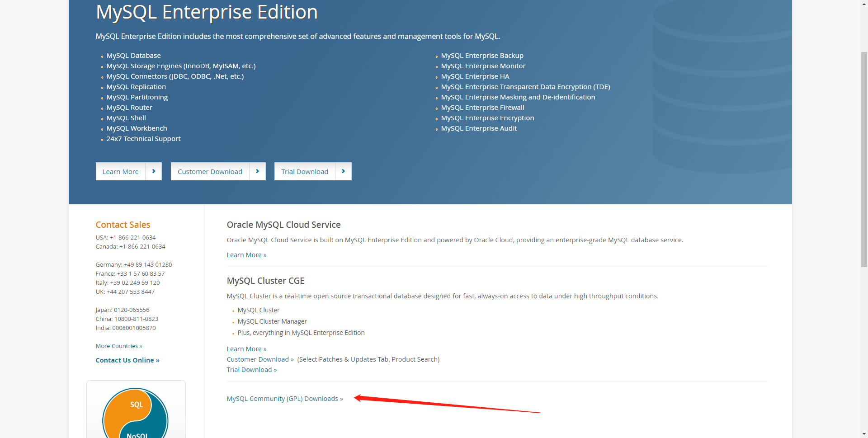Select MySQL Connectors list item
The image size is (868, 438).
[175, 76]
